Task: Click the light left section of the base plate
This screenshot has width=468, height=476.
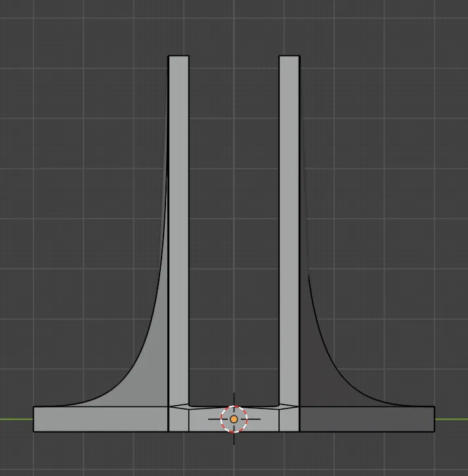Action: pyautogui.click(x=101, y=420)
